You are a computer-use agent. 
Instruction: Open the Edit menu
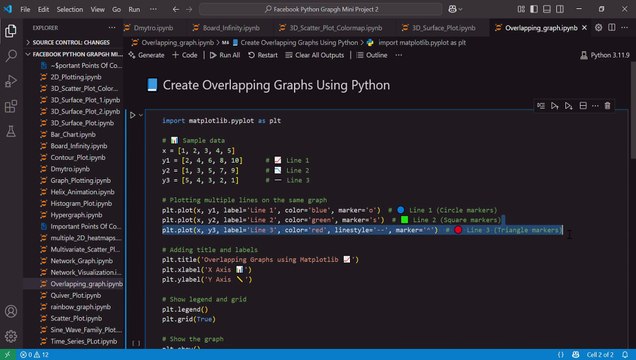pos(43,9)
